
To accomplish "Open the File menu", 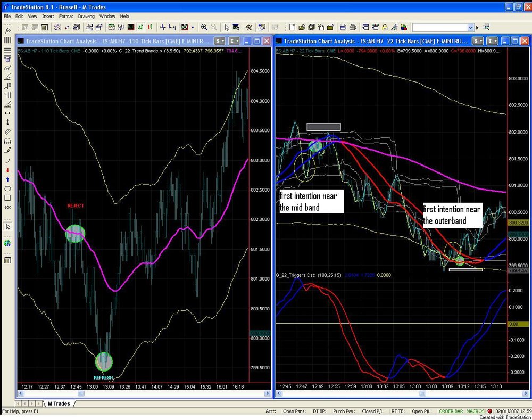I will tap(7, 16).
